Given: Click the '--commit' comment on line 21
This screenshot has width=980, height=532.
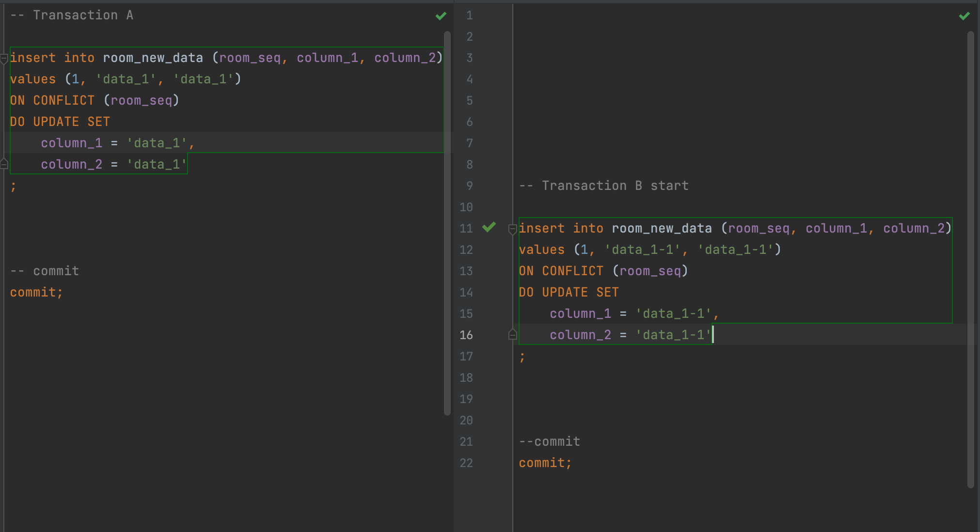Looking at the screenshot, I should click(x=549, y=441).
